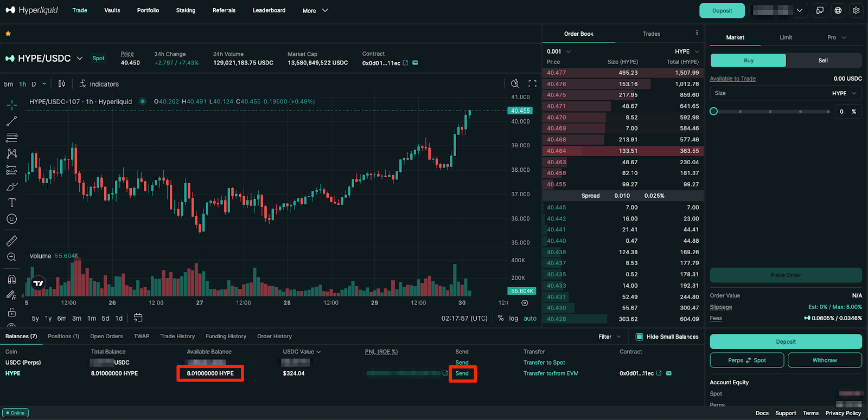Click the favorite star icon
The width and height of the screenshot is (868, 420).
pyautogui.click(x=8, y=34)
